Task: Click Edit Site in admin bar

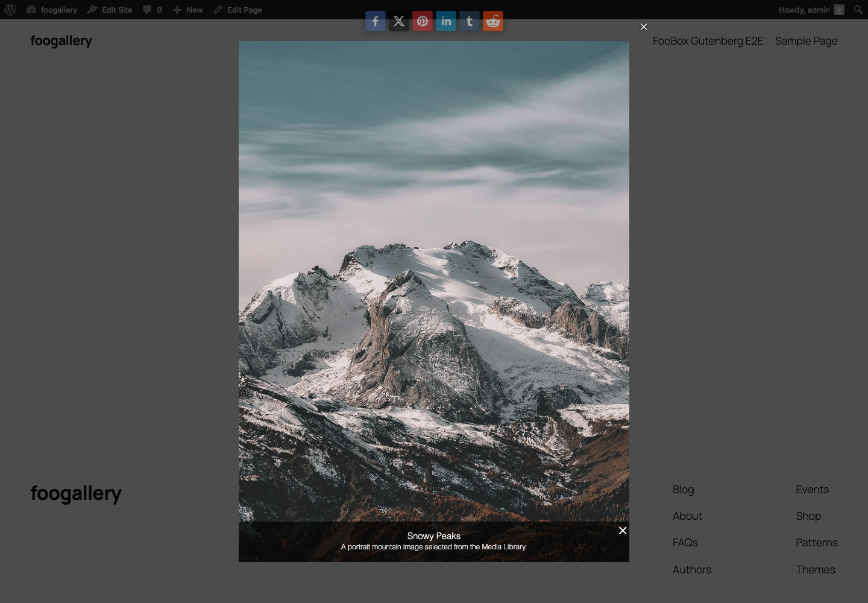Action: tap(110, 10)
